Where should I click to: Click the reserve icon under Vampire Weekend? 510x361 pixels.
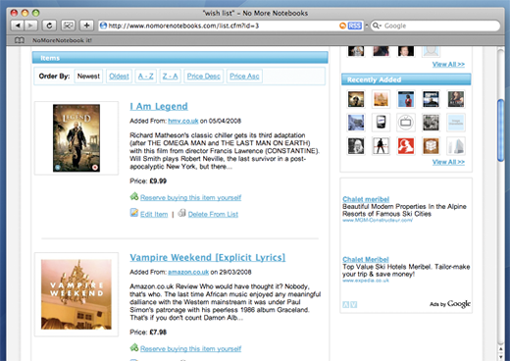click(x=134, y=348)
